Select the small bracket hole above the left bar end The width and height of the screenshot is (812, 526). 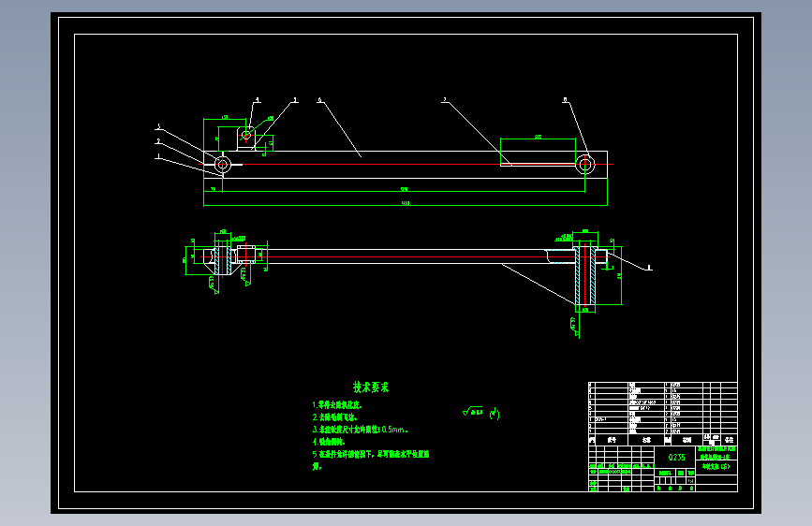(246, 135)
